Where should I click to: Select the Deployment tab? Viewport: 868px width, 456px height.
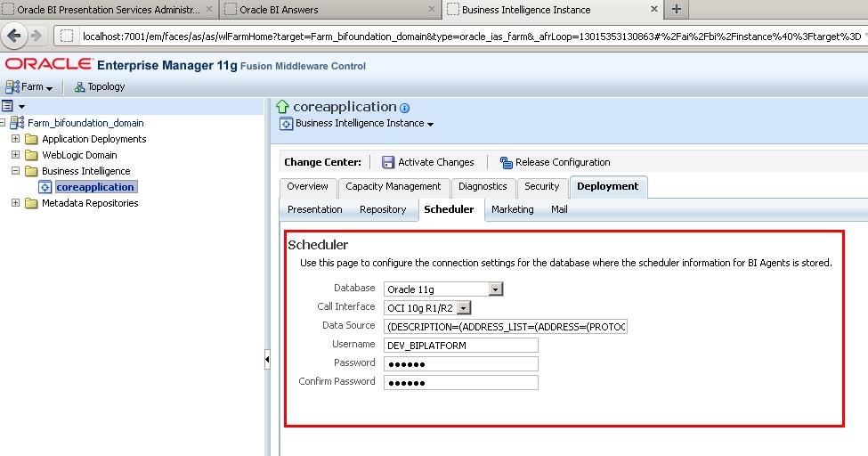pos(607,187)
